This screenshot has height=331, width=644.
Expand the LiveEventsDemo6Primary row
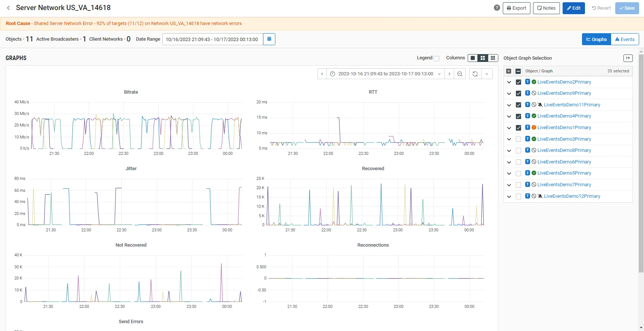pos(509,162)
